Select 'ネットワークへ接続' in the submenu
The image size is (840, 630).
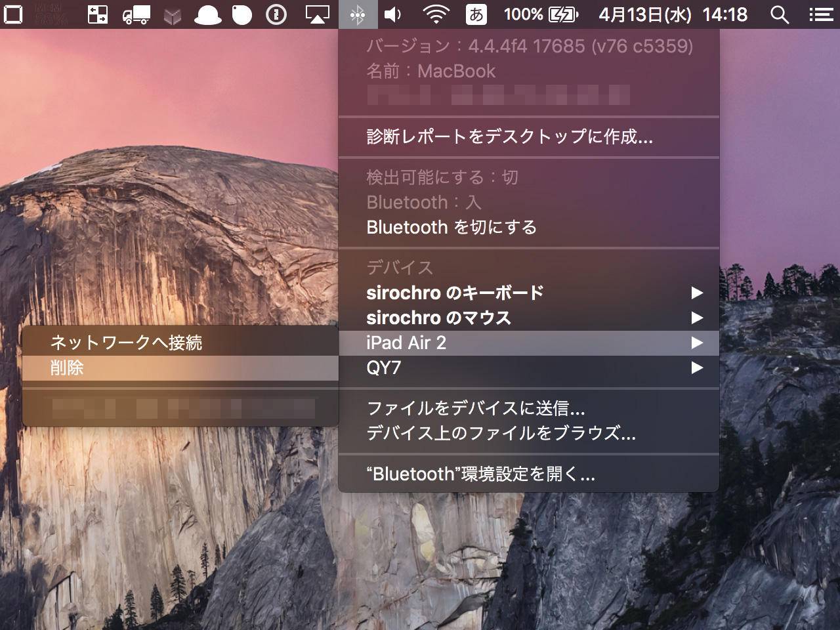pyautogui.click(x=126, y=343)
